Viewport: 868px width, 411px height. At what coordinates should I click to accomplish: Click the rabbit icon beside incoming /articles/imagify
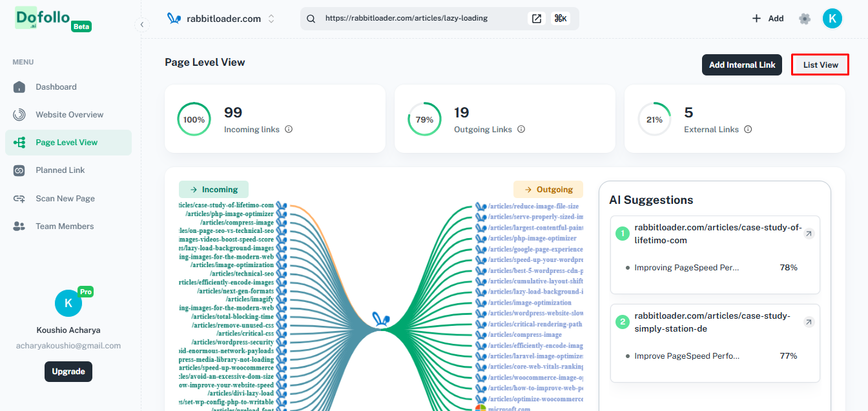click(x=282, y=299)
